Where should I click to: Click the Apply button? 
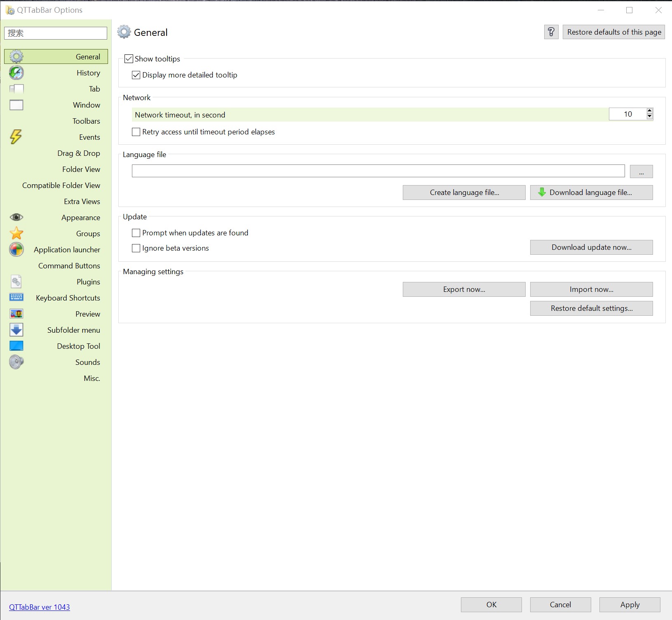pyautogui.click(x=630, y=605)
